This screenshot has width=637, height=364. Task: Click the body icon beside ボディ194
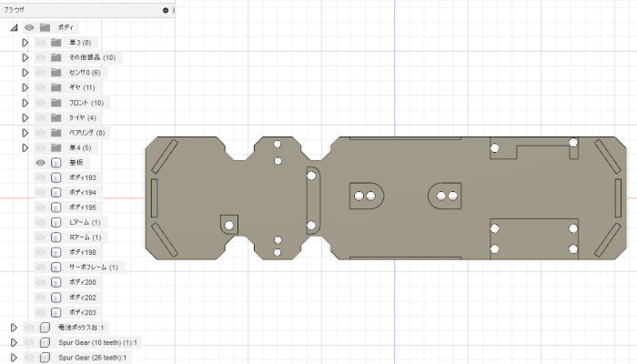pyautogui.click(x=56, y=193)
